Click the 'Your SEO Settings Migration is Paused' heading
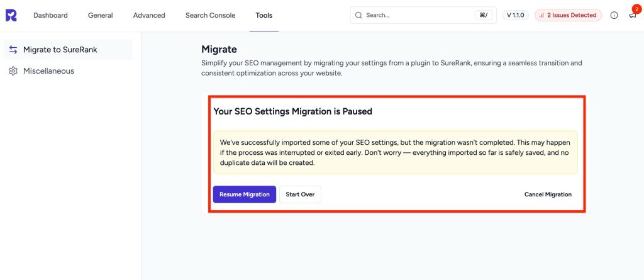 tap(293, 111)
